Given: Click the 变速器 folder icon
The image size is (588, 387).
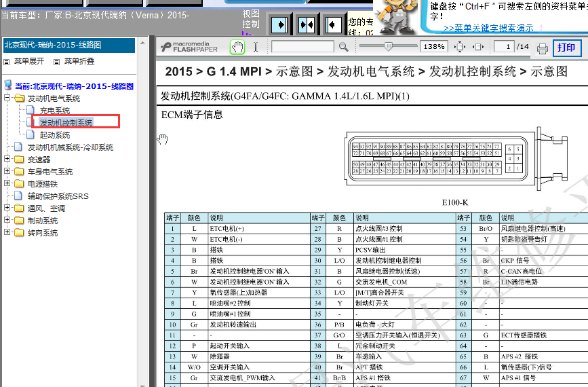Looking at the screenshot, I should coord(19,160).
